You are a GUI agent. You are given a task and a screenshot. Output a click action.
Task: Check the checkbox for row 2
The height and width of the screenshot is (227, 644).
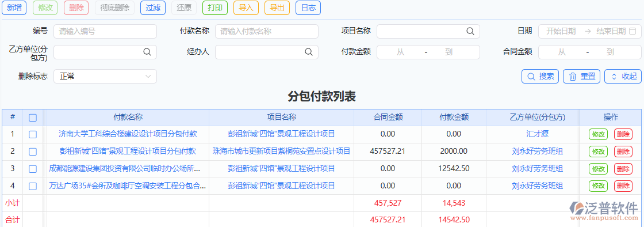pos(33,152)
